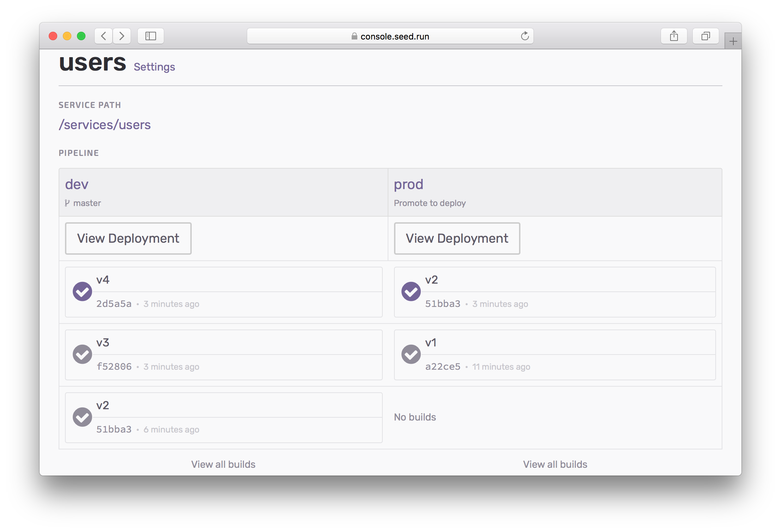781x532 pixels.
Task: Select the prod v2 build 51bba3 card
Action: click(x=554, y=292)
